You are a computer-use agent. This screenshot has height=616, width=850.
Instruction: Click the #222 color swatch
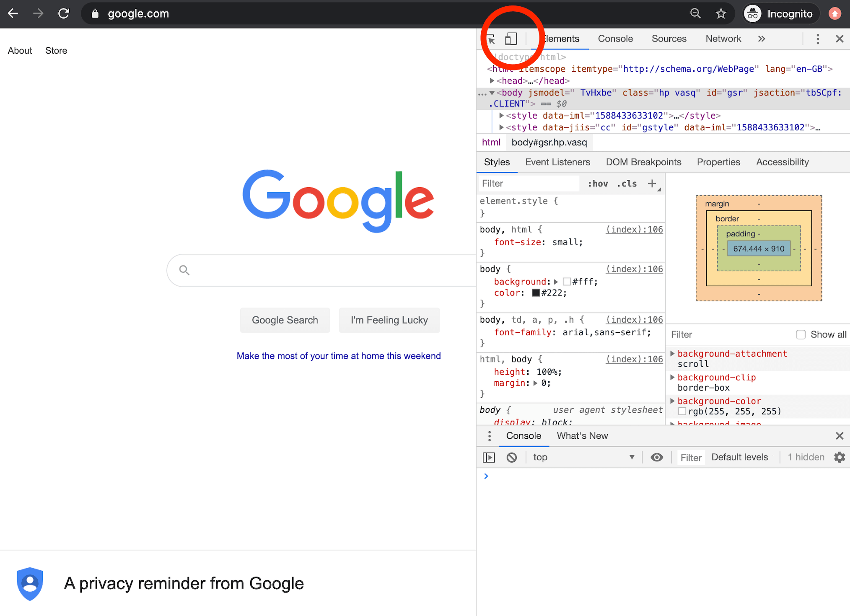pyautogui.click(x=536, y=293)
